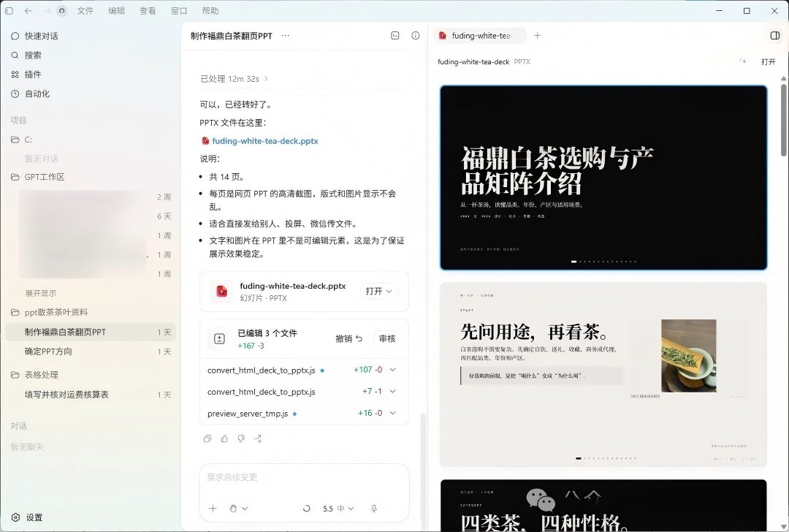Open 设置 at the sidebar bottom
Screen dimensions: 789x532
tap(27, 517)
